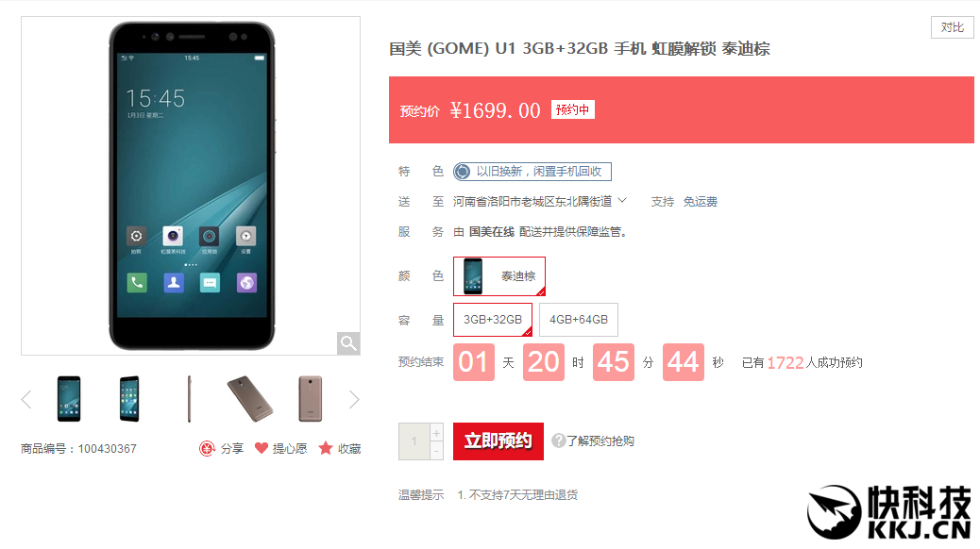Viewport: 980px width, 549px height.
Task: Show next thumbnails with right arrow
Action: (x=354, y=399)
